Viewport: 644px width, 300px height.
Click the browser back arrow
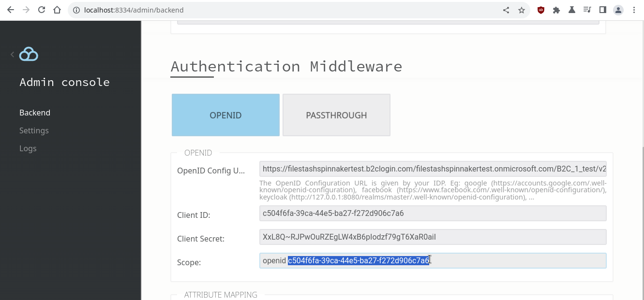coord(11,10)
